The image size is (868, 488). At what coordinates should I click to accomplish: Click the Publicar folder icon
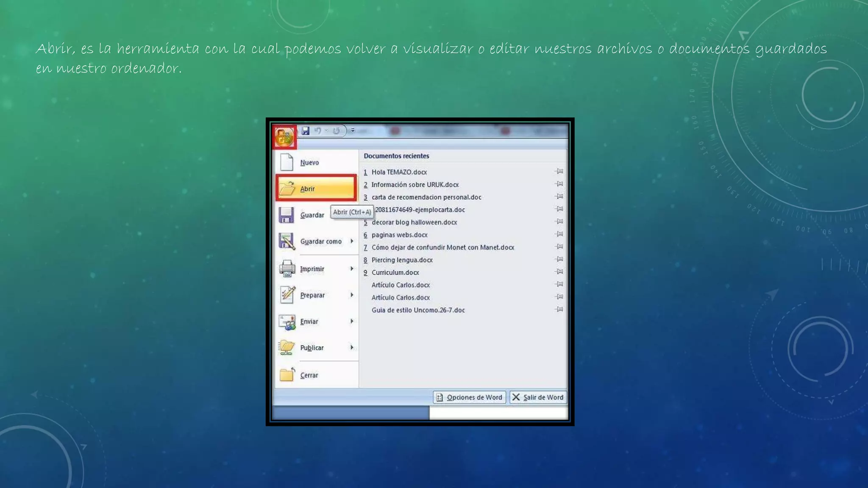point(287,348)
